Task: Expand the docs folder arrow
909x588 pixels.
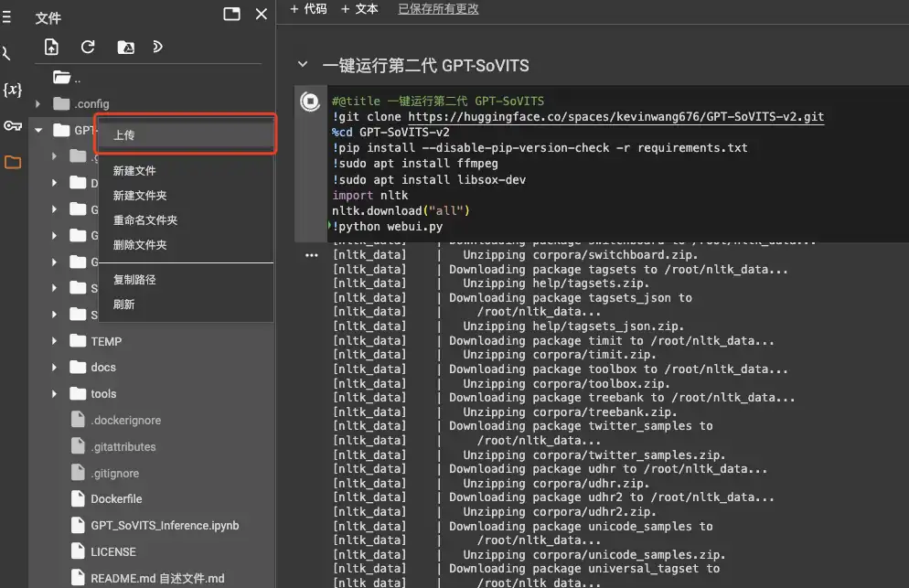Action: point(54,367)
